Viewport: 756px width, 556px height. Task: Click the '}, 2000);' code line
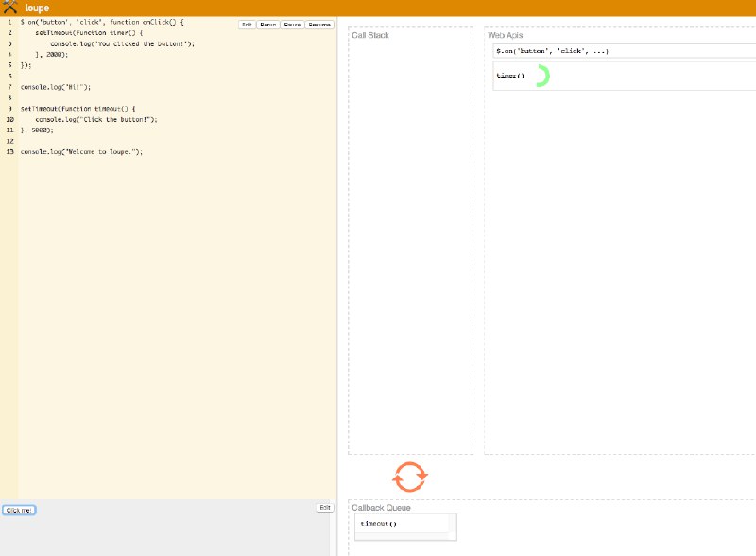(x=52, y=55)
